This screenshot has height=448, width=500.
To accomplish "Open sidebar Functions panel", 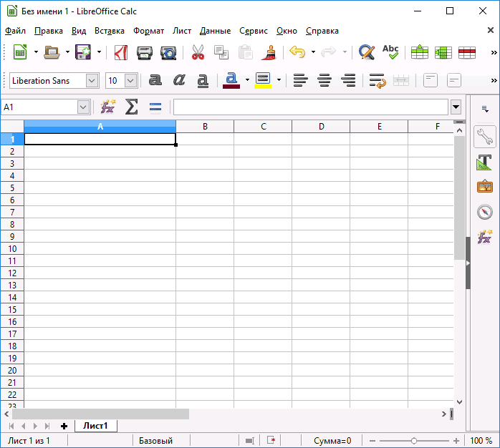I will pos(485,236).
